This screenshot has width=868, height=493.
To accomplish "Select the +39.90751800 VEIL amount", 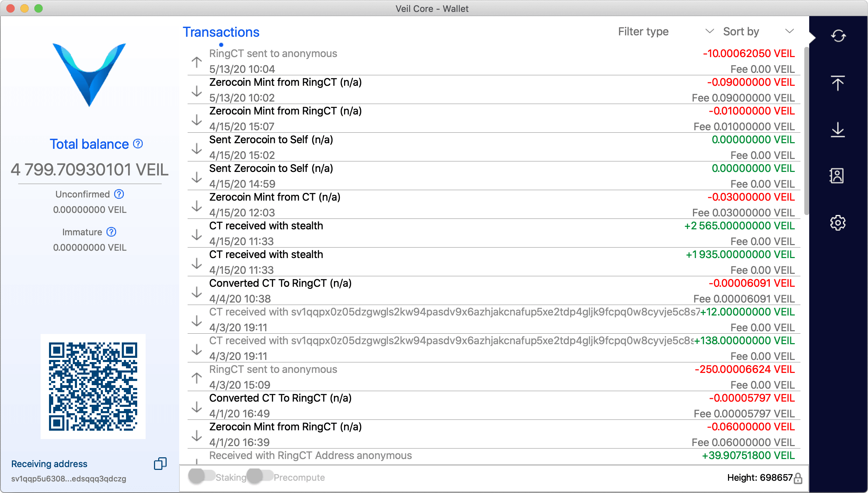I will click(749, 456).
